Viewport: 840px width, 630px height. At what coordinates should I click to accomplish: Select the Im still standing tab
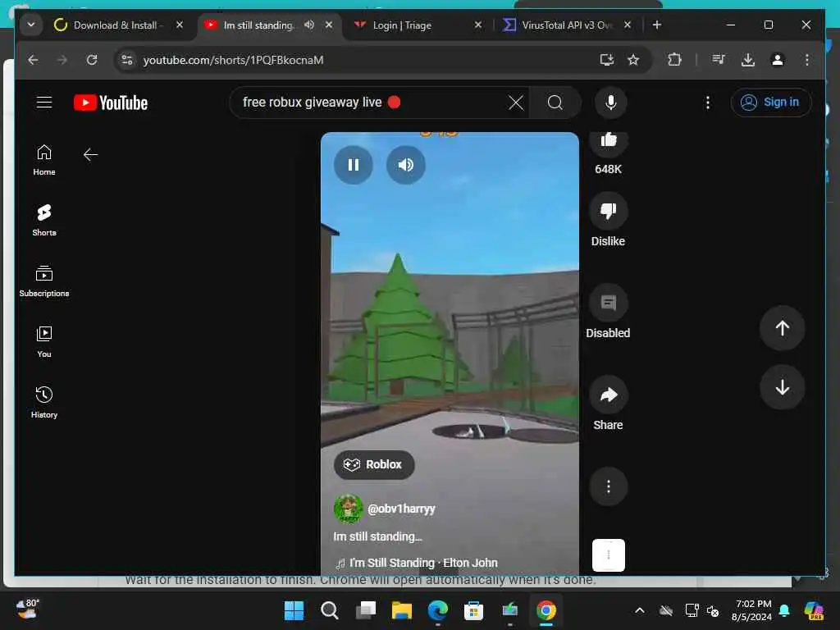click(x=258, y=25)
